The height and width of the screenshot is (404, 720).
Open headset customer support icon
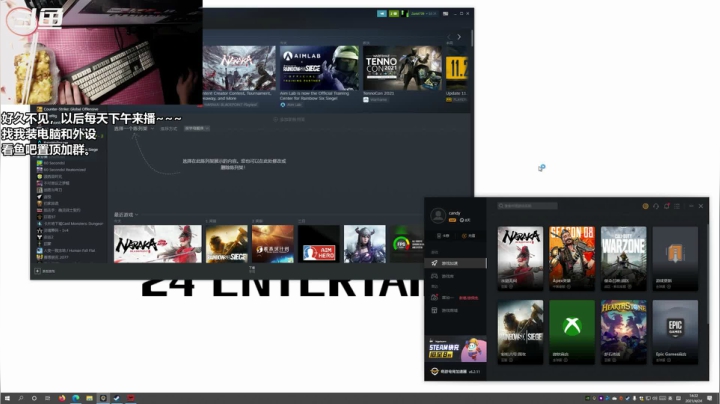pos(656,206)
